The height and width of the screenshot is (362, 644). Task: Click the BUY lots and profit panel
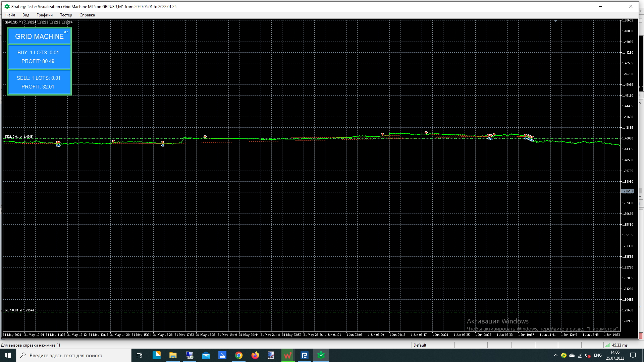pos(39,57)
